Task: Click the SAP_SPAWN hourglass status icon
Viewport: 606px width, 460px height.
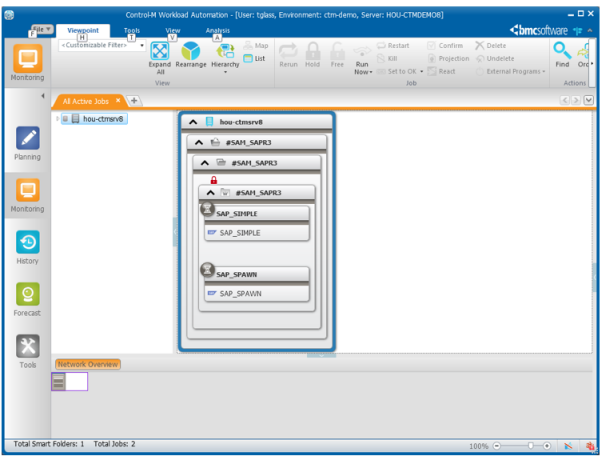Action: coord(208,269)
